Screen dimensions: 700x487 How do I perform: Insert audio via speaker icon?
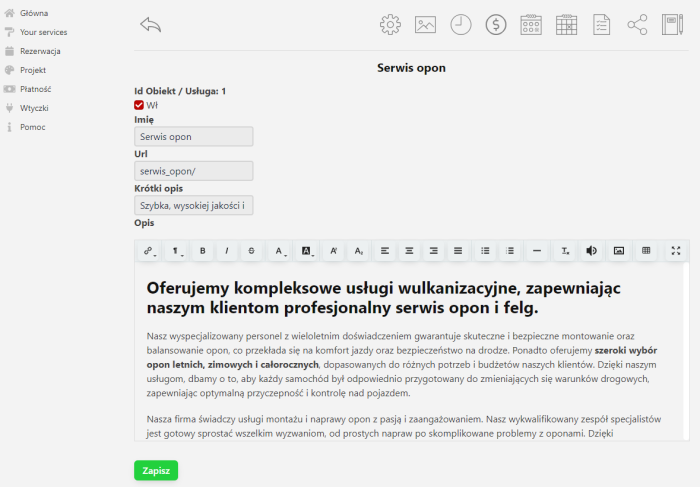(591, 251)
